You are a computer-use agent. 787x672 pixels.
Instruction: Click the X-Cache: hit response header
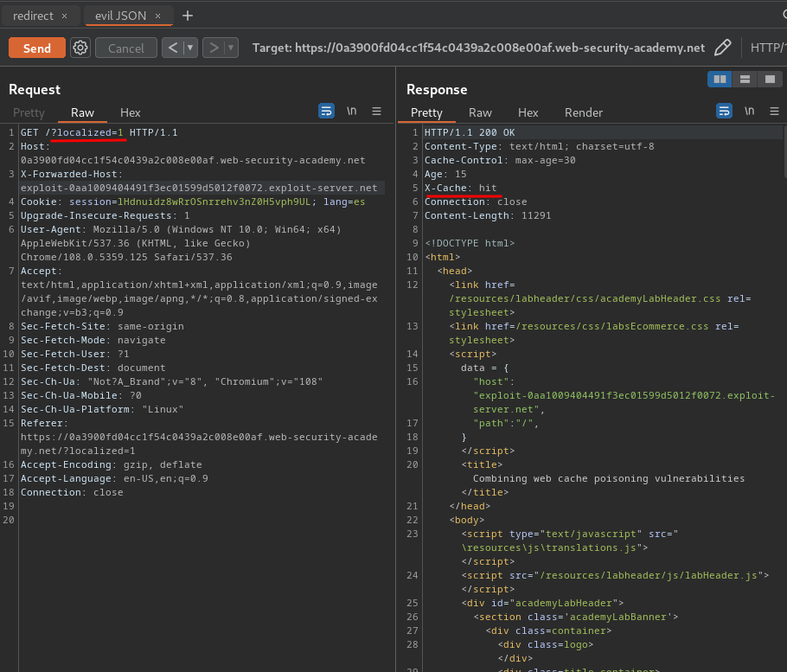[x=460, y=188]
